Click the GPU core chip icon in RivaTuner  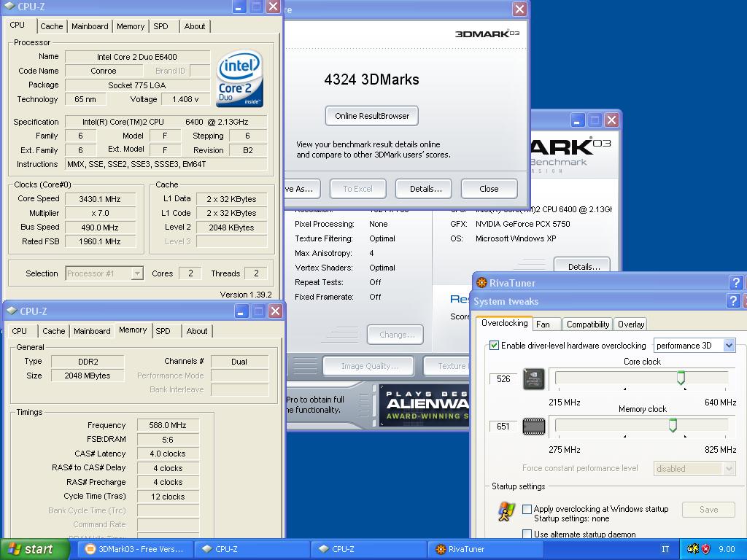(x=533, y=379)
